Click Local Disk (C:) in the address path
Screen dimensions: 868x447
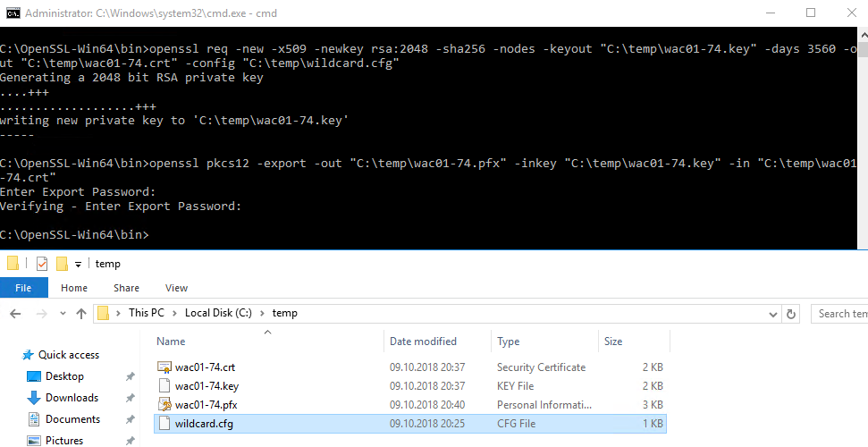tap(218, 313)
